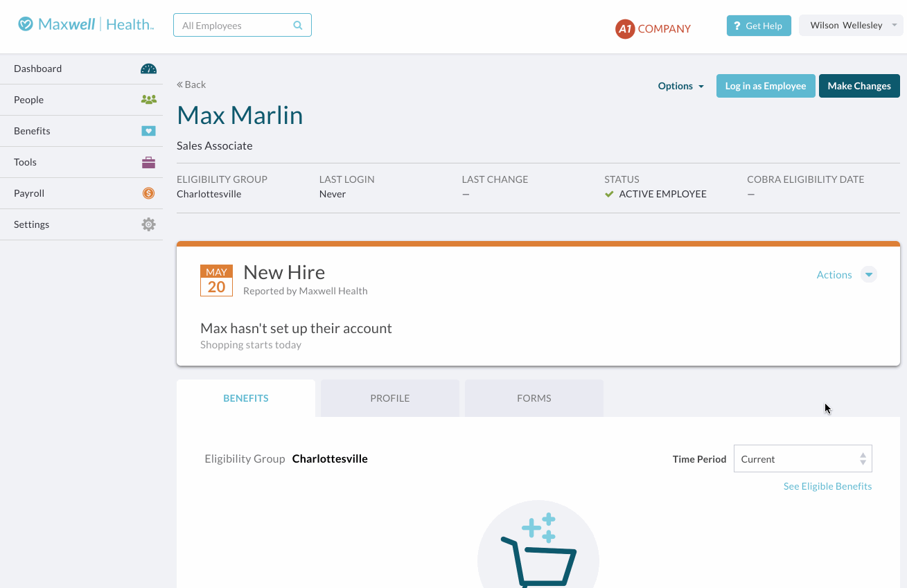
Task: Click bold Charlottesville in Benefits tab
Action: tap(330, 458)
